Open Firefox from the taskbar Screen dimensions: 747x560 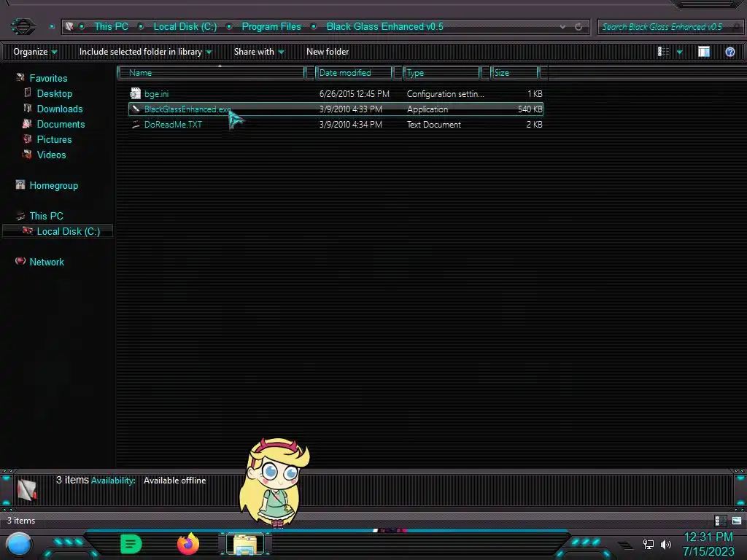click(188, 543)
